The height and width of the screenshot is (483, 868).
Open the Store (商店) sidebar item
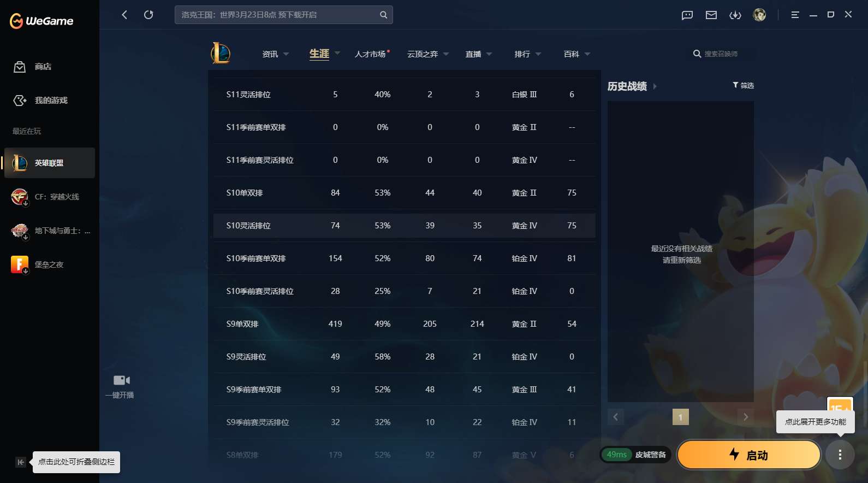(50, 67)
